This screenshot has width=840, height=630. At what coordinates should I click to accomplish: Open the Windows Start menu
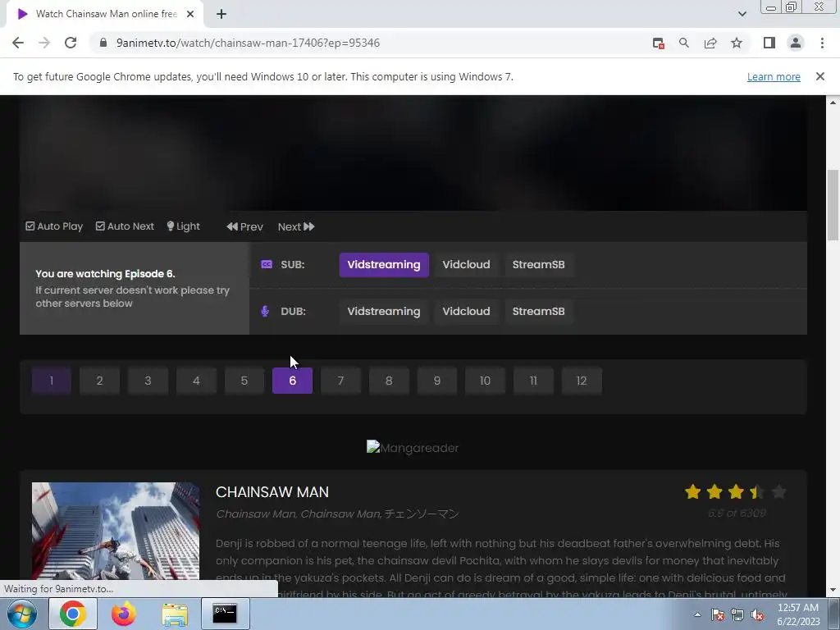[x=22, y=614]
